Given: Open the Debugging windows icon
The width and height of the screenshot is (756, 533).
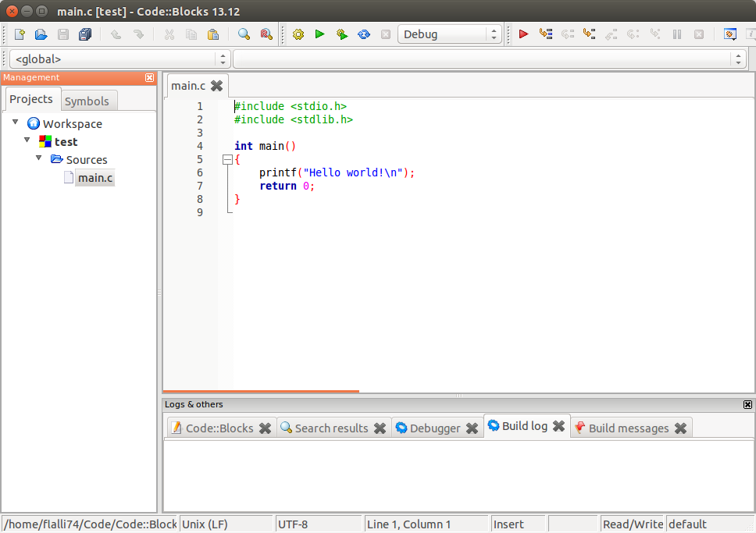Looking at the screenshot, I should [x=730, y=34].
